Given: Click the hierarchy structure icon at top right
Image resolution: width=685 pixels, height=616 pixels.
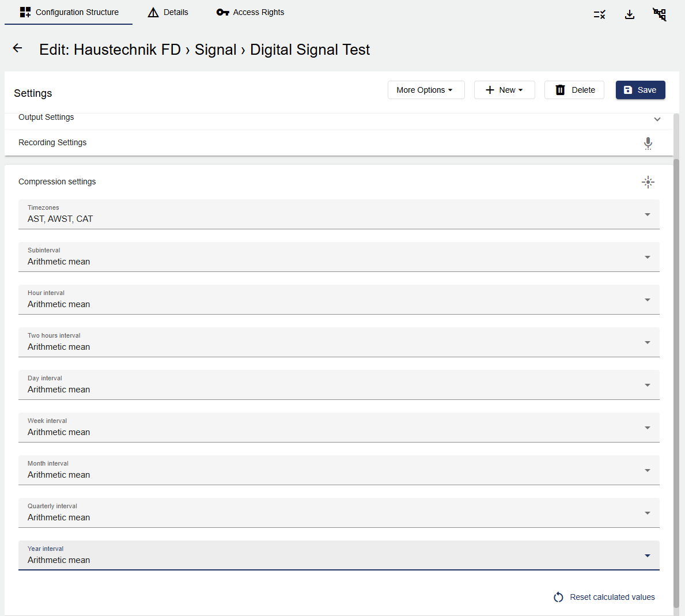Looking at the screenshot, I should click(x=660, y=14).
